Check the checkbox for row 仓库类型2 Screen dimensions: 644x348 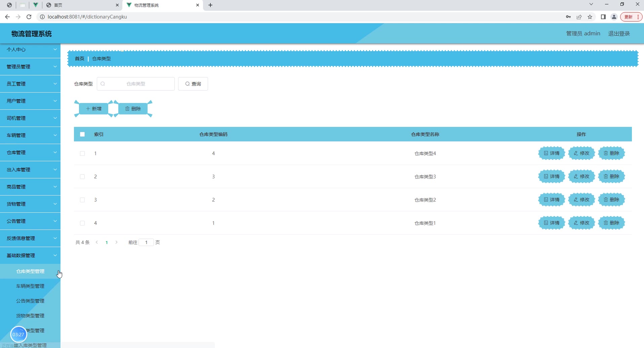pos(82,200)
